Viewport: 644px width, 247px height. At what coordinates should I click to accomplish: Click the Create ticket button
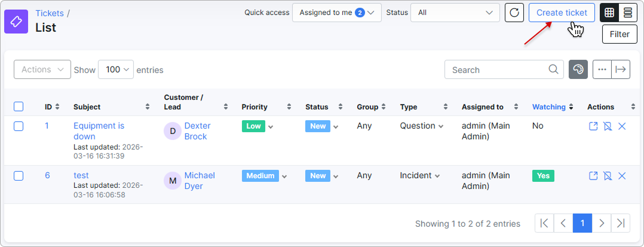pyautogui.click(x=562, y=13)
